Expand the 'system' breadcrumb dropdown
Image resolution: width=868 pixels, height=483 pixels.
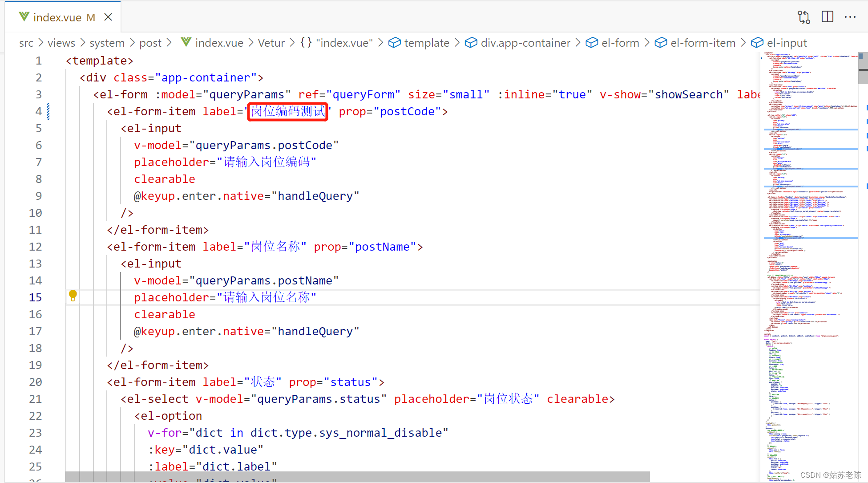tap(107, 43)
